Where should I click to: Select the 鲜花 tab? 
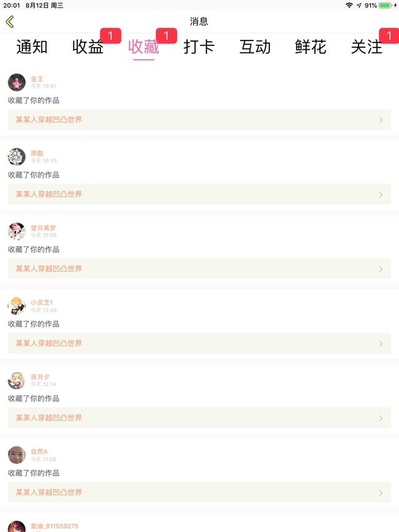[311, 47]
